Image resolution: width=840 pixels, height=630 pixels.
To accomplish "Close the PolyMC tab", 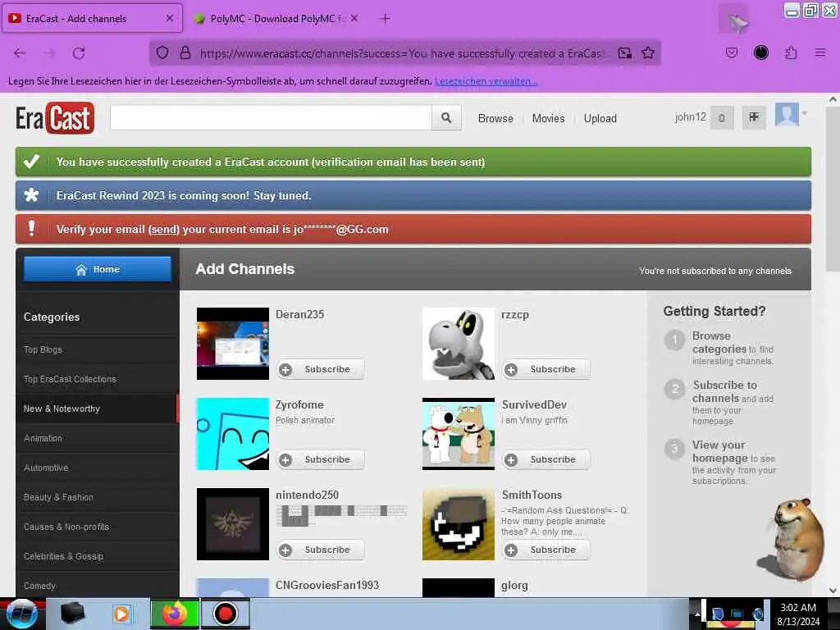I will tap(354, 18).
